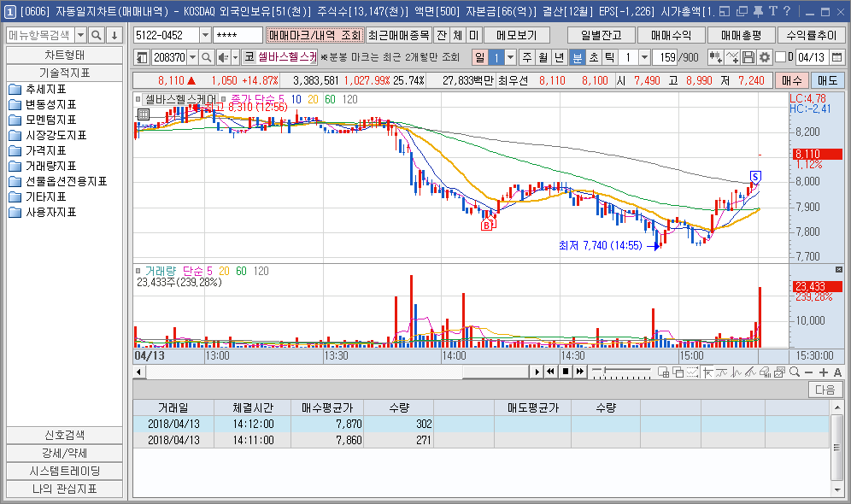Viewport: 851px width, 504px height.
Task: Click the 매매마크/내역 조회 button
Action: pyautogui.click(x=314, y=35)
